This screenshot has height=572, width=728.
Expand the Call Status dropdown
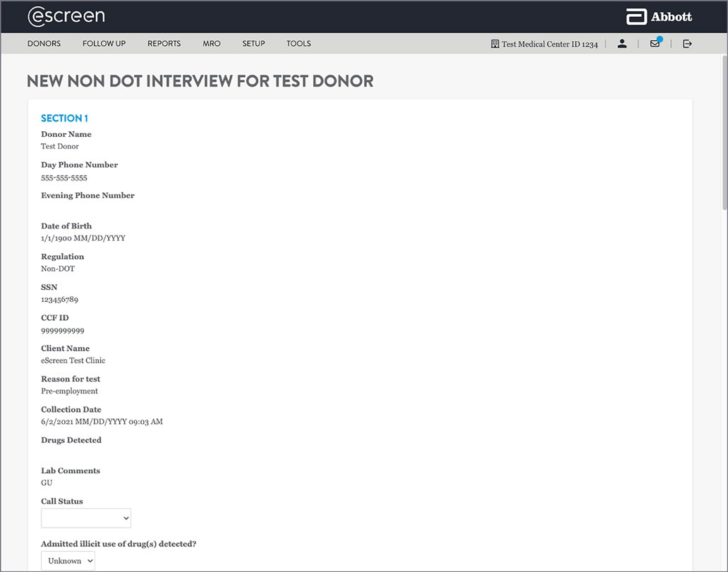point(86,518)
